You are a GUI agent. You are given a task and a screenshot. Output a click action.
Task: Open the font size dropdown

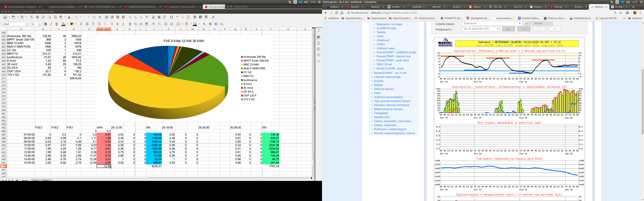40,24
